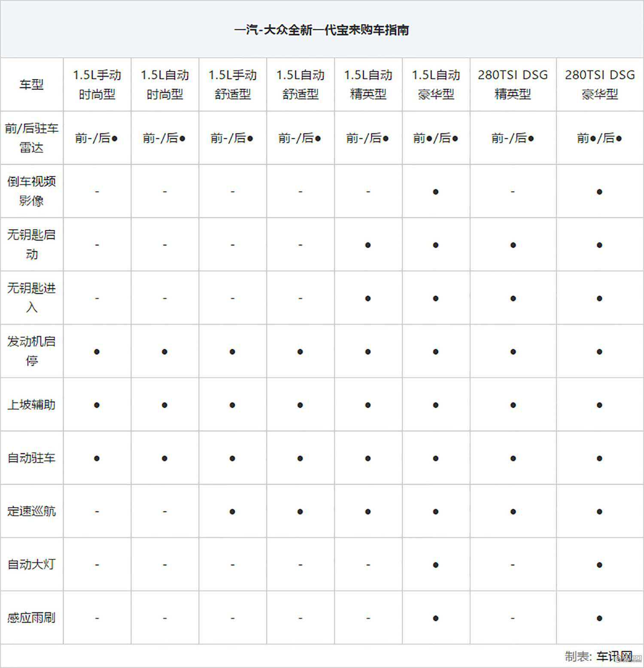The width and height of the screenshot is (644, 668).
Task: Select the 280TSI DSG 精英型 column header
Action: click(513, 85)
